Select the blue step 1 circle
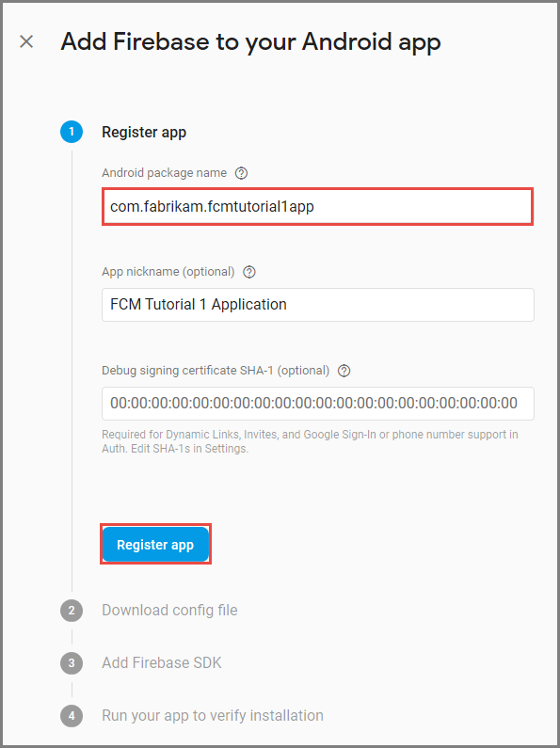560x748 pixels. coord(72,132)
